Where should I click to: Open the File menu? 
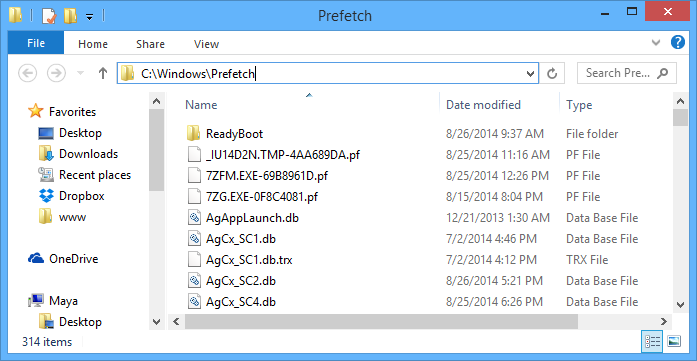pos(36,43)
